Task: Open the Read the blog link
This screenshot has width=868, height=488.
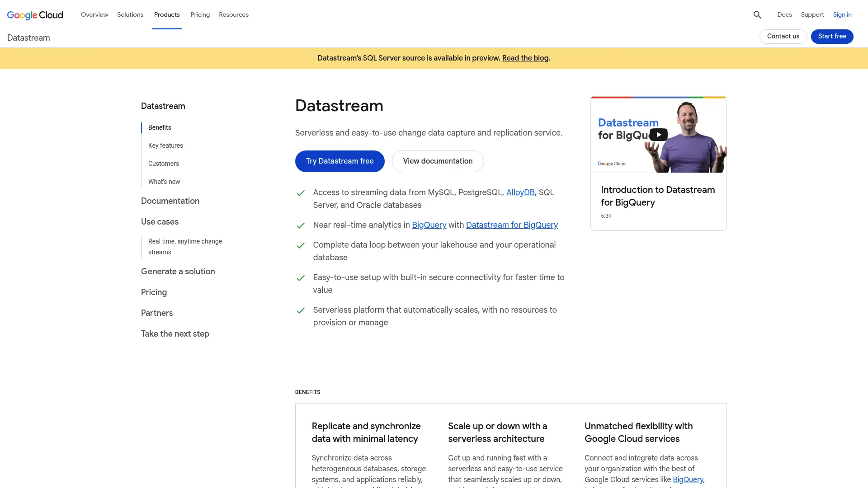Action: (x=525, y=58)
